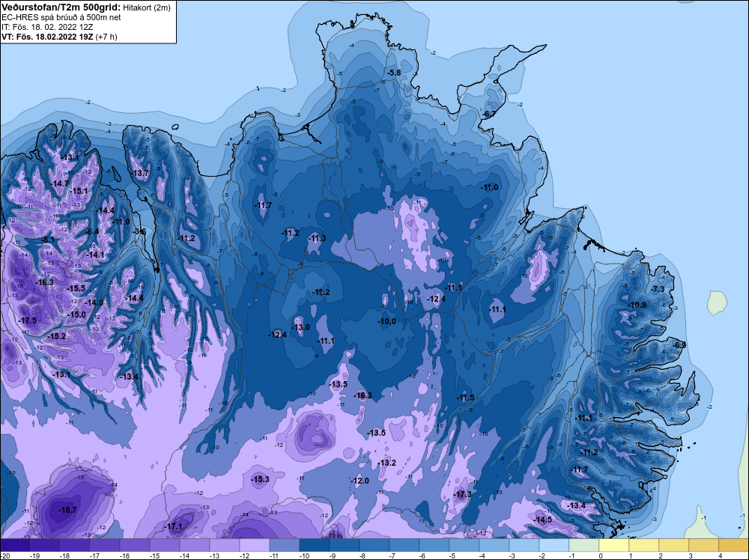Pick the dark blue legend swatch labeled -10
Screen dimensions: 749x560
point(315,546)
